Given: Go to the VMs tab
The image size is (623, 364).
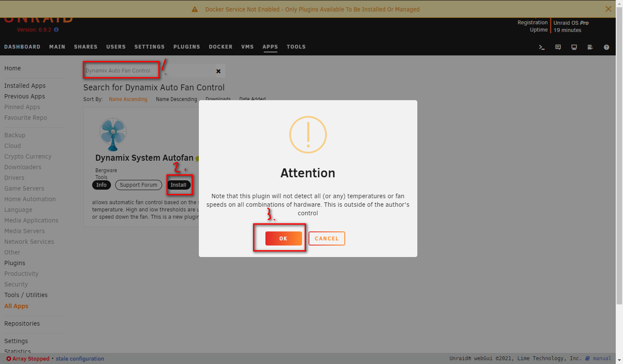Looking at the screenshot, I should click(x=247, y=47).
